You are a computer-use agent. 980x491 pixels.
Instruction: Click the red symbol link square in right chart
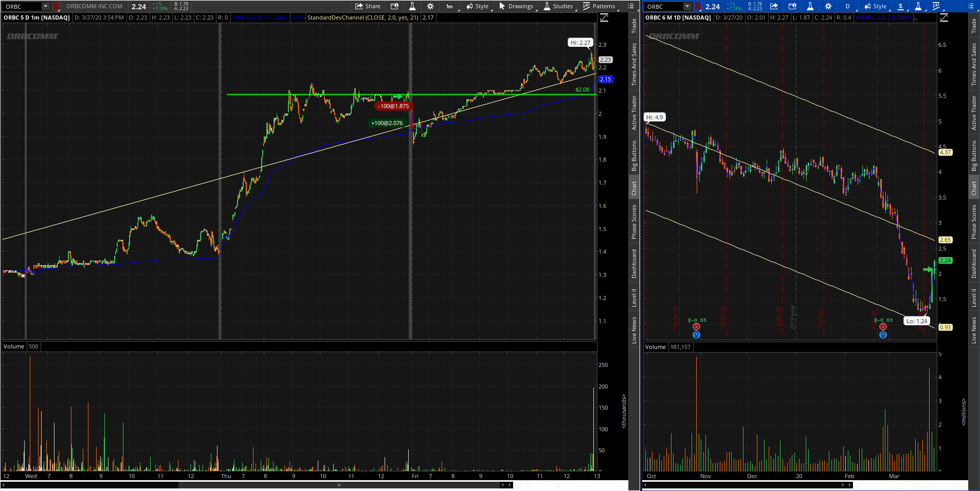(697, 6)
